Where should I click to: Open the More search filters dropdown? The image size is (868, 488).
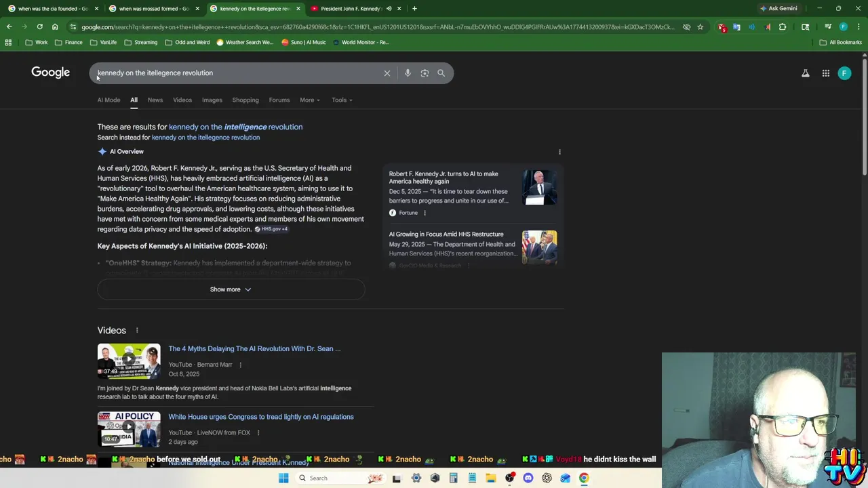pyautogui.click(x=309, y=100)
